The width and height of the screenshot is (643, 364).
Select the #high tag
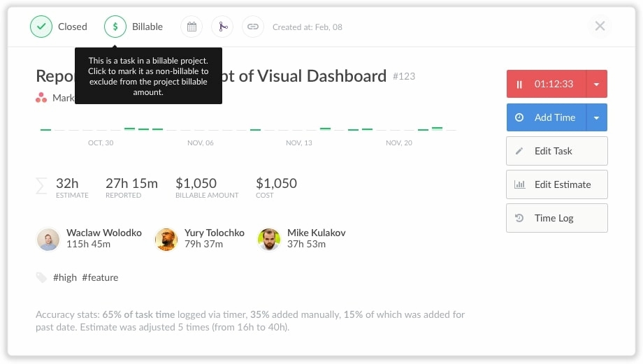[x=65, y=277]
